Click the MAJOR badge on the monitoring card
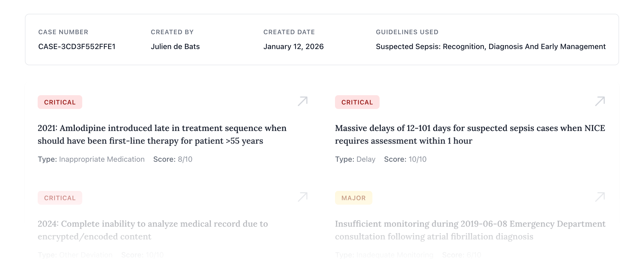This screenshot has width=644, height=267. [x=354, y=198]
